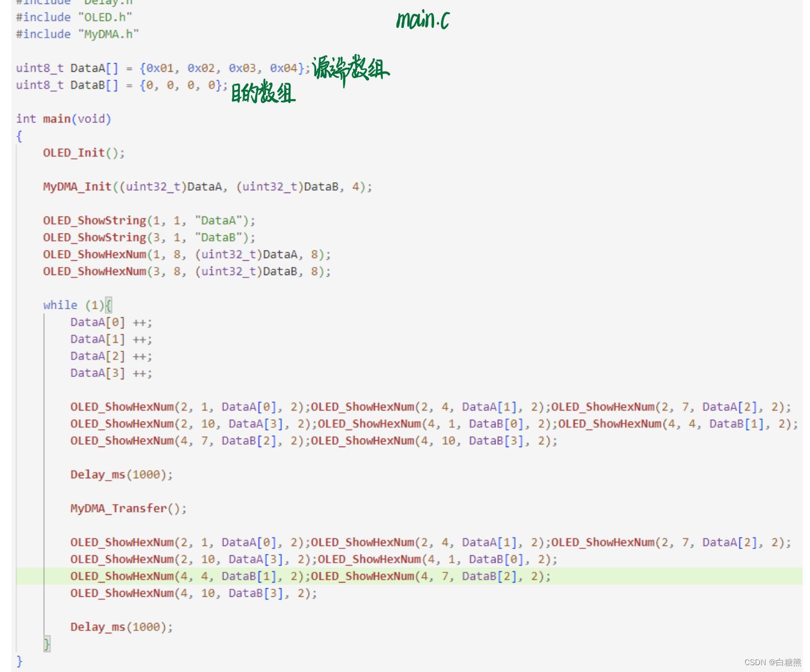Click the OLED_ShowHexNum(4, 10, DataB[3], 2); line alone

(194, 593)
